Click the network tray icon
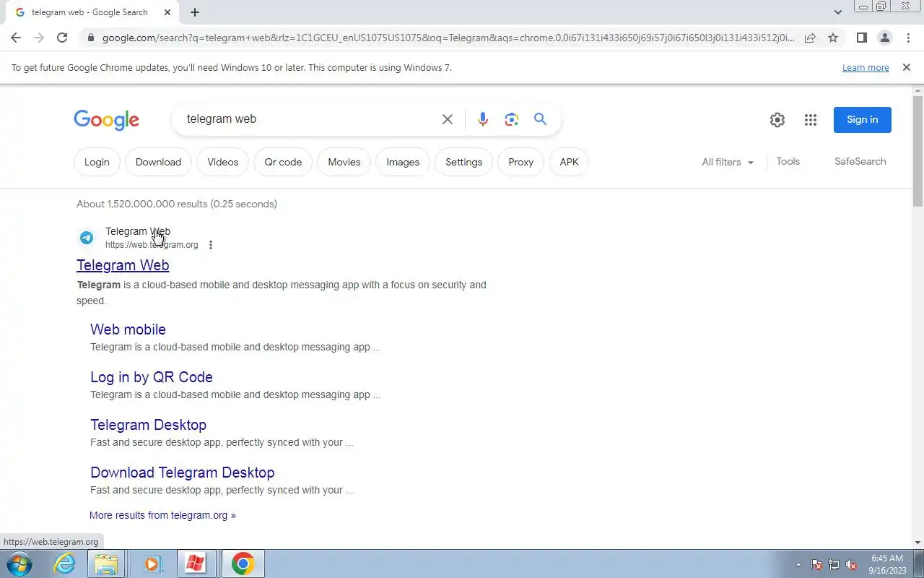 pyautogui.click(x=834, y=564)
